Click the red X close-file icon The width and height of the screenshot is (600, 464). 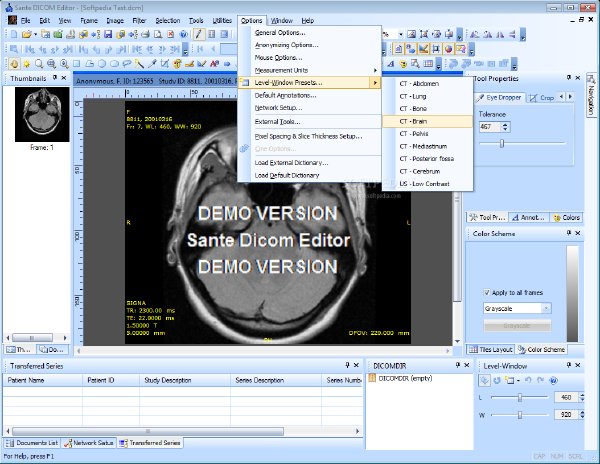point(171,34)
